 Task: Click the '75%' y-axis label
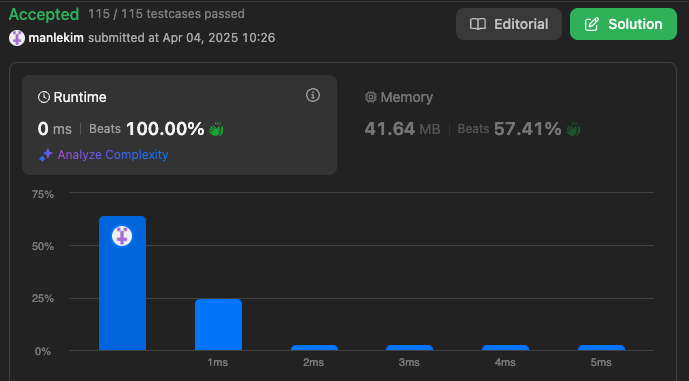(x=43, y=194)
